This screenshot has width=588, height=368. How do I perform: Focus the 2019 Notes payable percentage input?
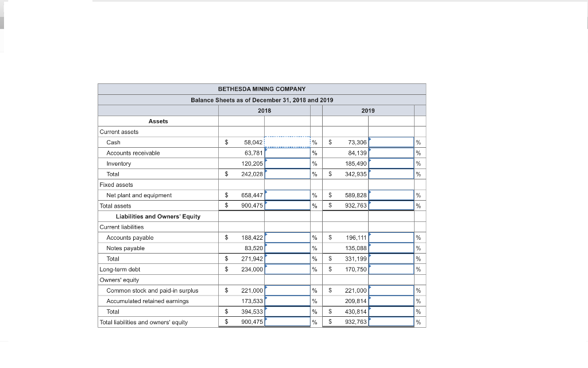coord(392,248)
